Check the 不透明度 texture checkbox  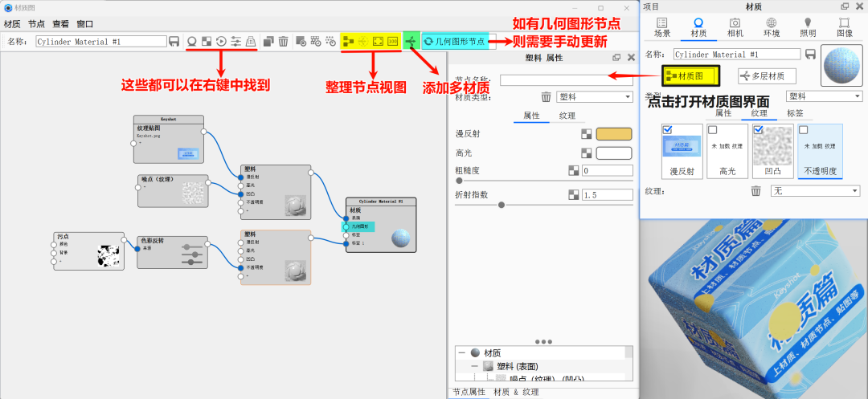click(x=803, y=129)
